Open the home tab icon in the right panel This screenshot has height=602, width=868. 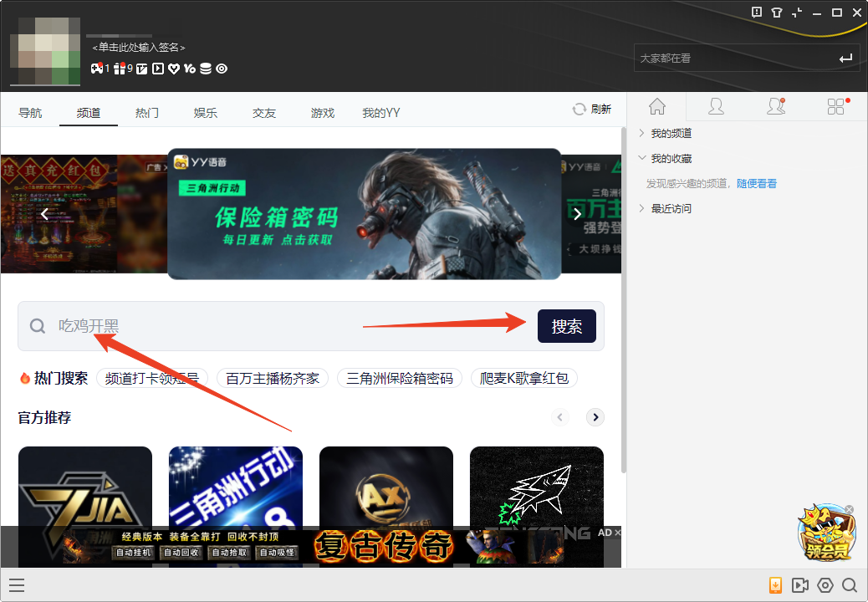point(657,106)
